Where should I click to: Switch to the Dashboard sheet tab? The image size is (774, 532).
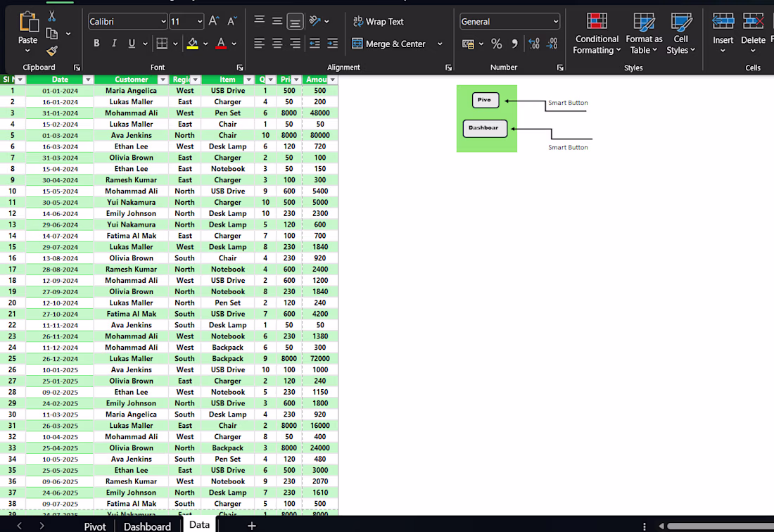coord(147,526)
